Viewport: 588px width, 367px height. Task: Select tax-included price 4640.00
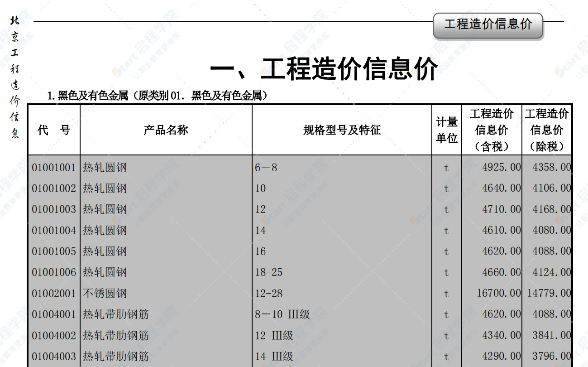click(502, 188)
